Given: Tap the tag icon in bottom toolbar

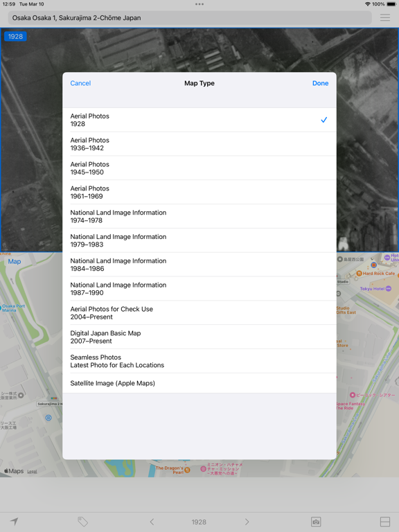Looking at the screenshot, I should [83, 522].
